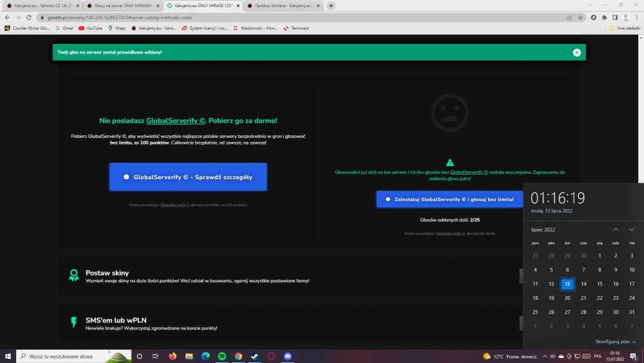Go to next month in calendar

click(632, 230)
